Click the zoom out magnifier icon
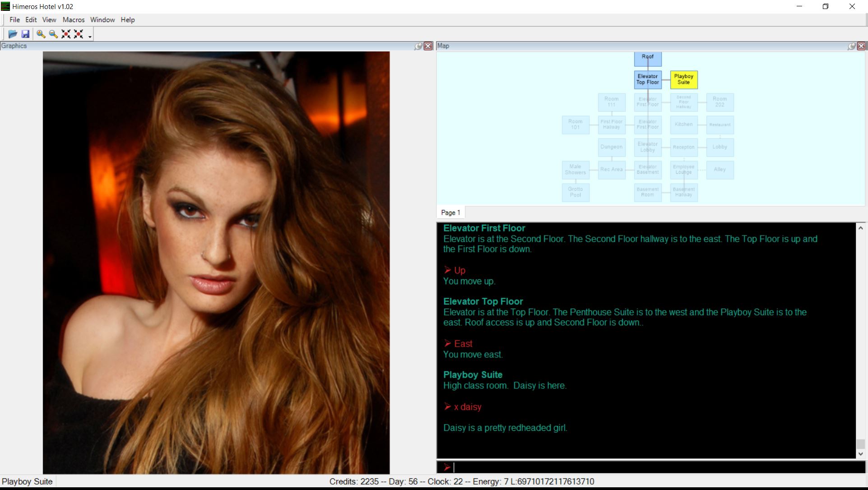The image size is (868, 490). tap(53, 34)
